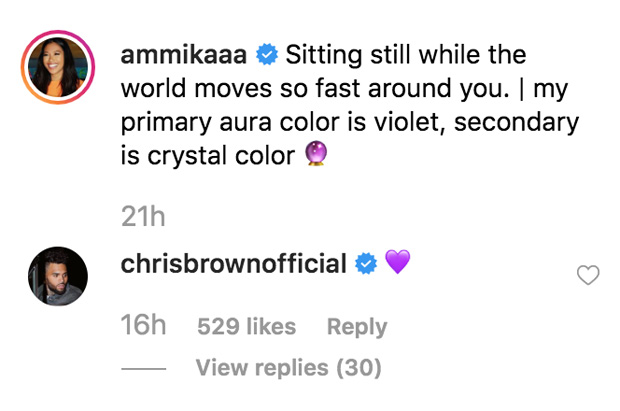620x411 pixels.
Task: Click the crystal ball emoji in caption
Action: point(316,156)
